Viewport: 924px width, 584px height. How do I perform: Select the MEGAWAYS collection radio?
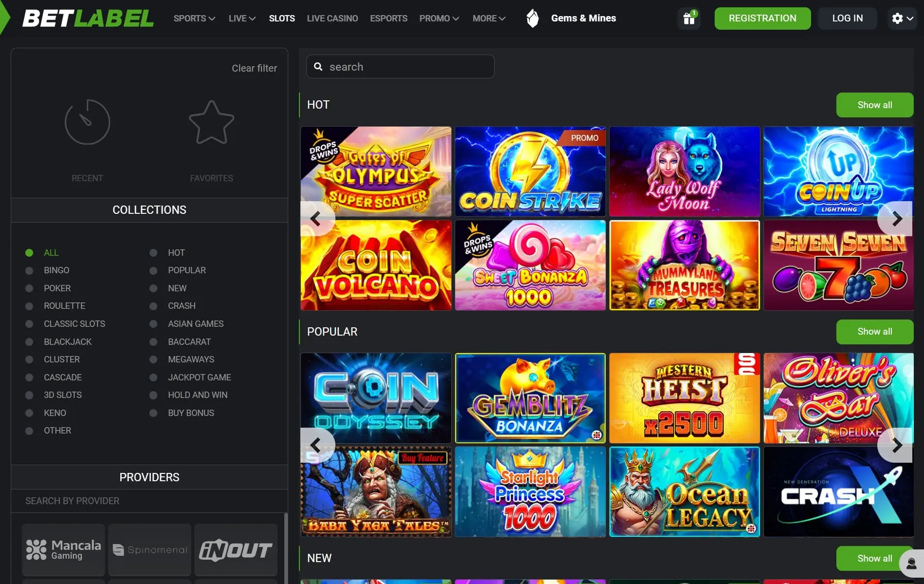153,359
